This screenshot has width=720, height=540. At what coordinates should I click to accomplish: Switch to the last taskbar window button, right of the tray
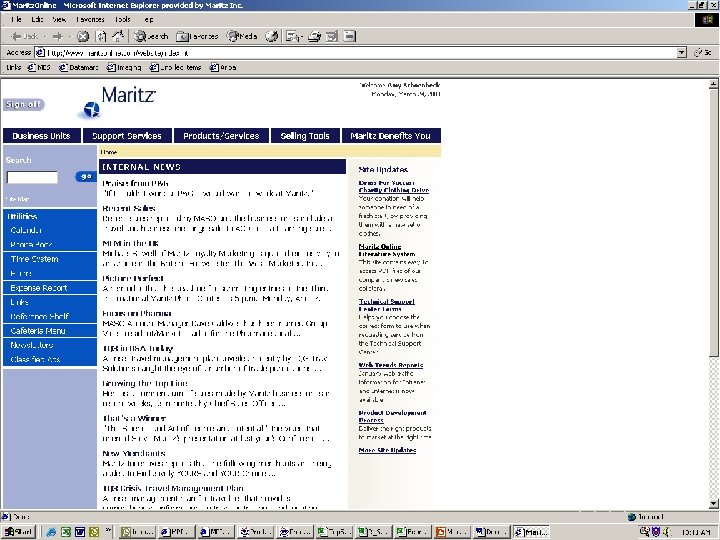coord(530,532)
